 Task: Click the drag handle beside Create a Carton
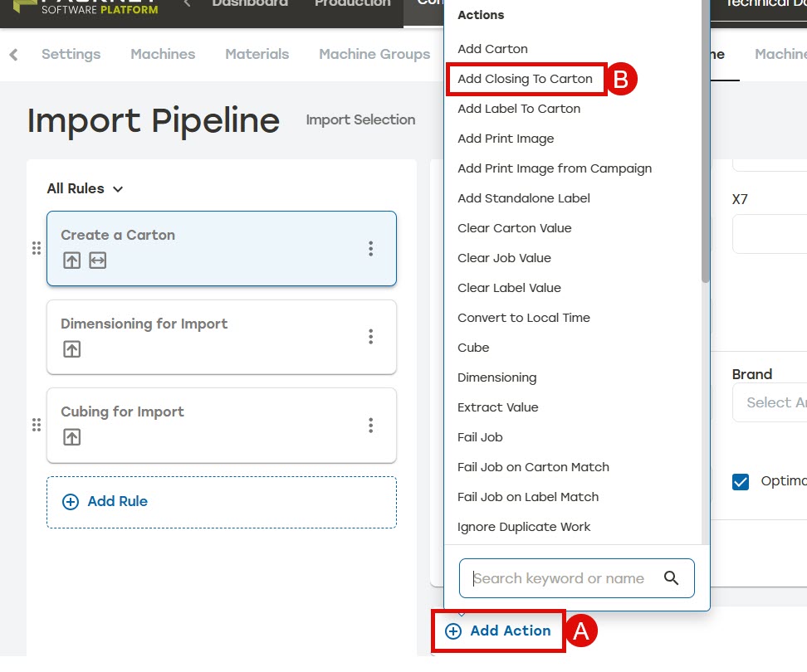37,248
